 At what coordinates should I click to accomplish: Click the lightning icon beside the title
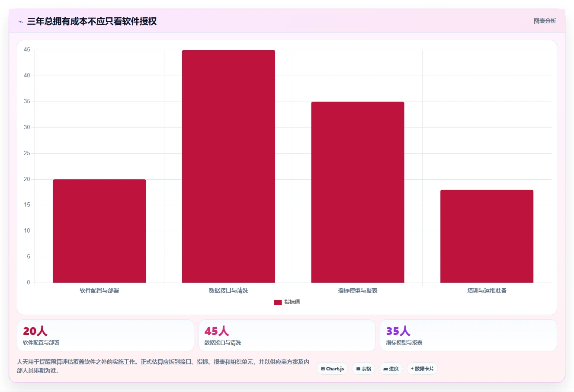(x=20, y=22)
